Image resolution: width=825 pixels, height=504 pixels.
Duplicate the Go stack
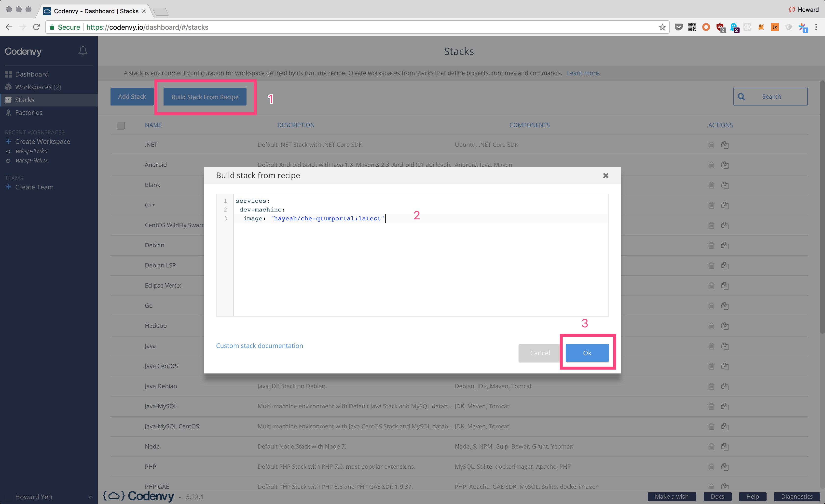tap(725, 306)
